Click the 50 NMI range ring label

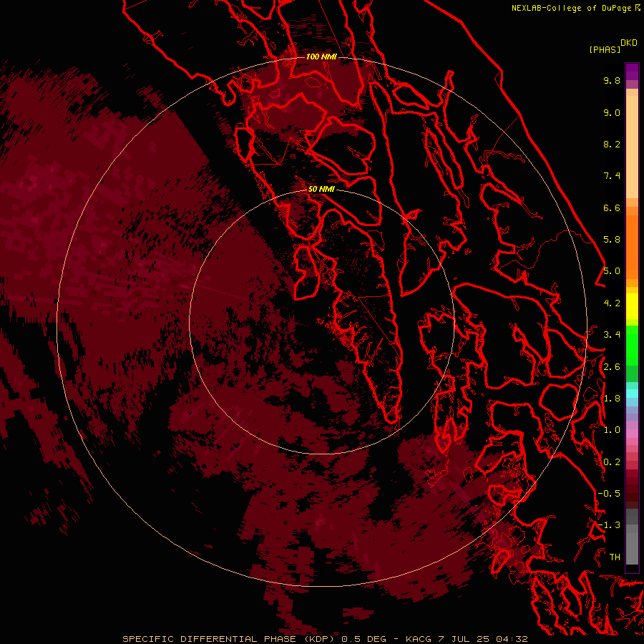[x=321, y=189]
